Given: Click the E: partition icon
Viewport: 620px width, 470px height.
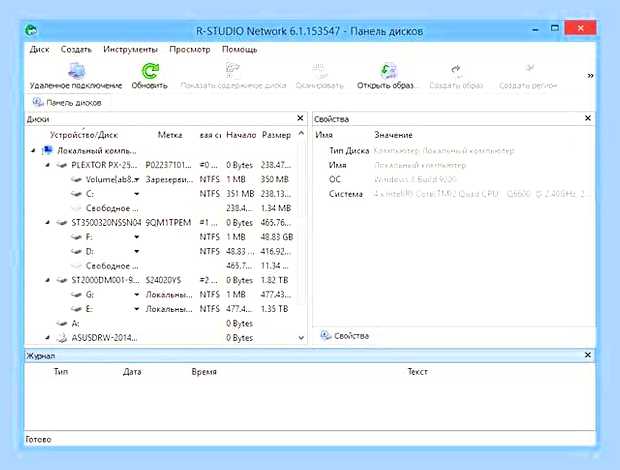Looking at the screenshot, I should click(76, 309).
